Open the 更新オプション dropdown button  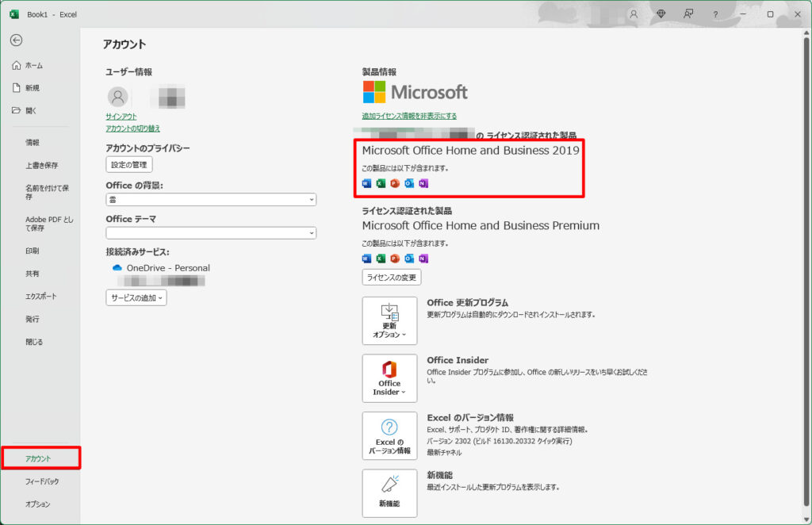[389, 321]
